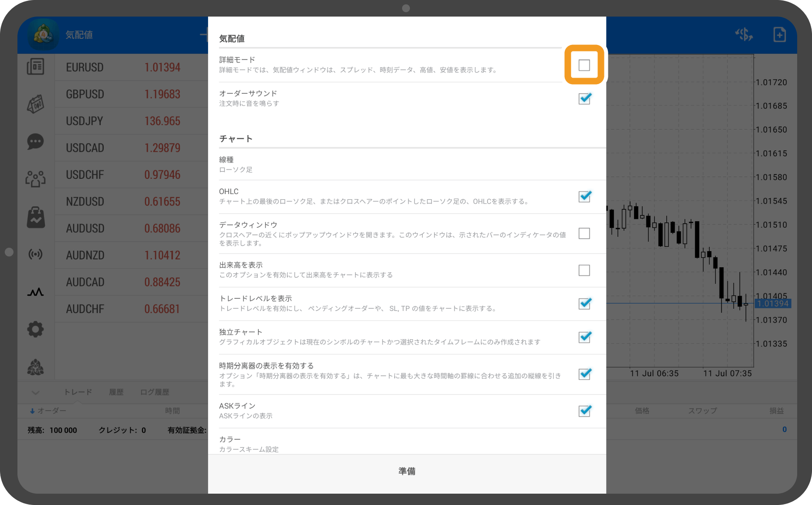This screenshot has width=812, height=505.
Task: Open the trading Signals section
Action: pyautogui.click(x=35, y=254)
